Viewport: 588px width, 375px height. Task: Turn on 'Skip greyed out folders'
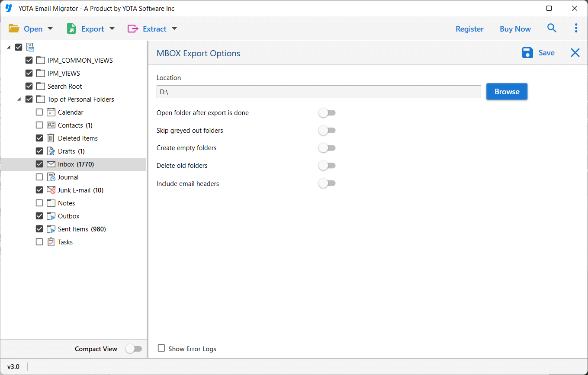(x=327, y=130)
